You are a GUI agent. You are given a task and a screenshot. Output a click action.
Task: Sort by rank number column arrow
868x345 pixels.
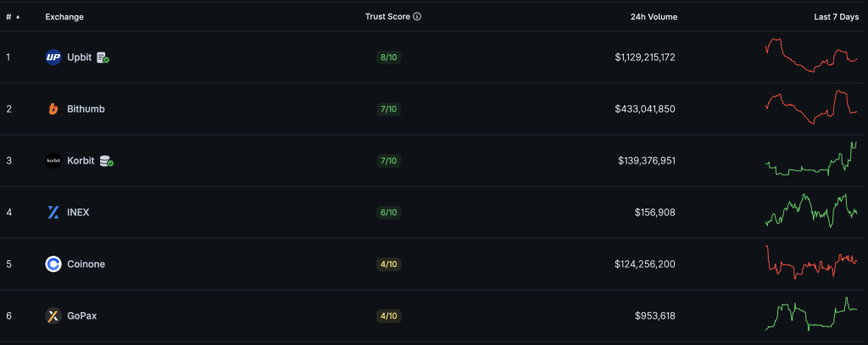(18, 17)
